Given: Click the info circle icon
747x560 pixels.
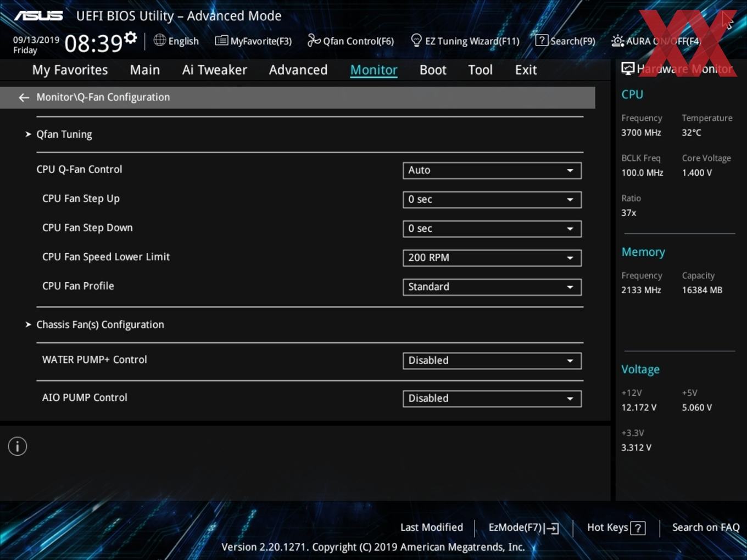Looking at the screenshot, I should 18,446.
